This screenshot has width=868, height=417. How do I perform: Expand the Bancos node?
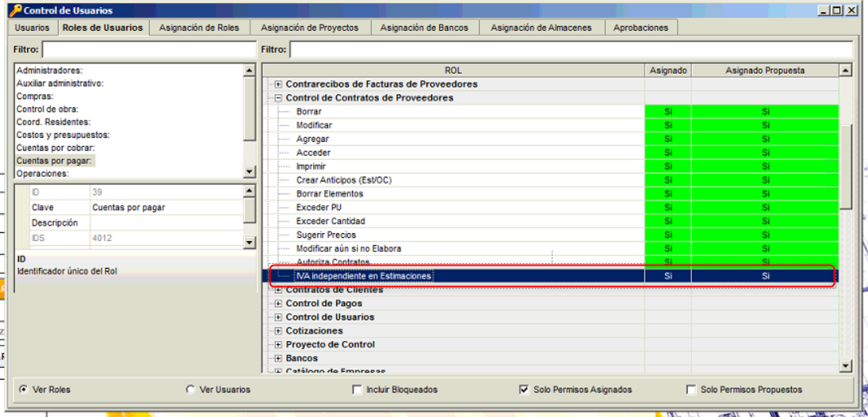(278, 358)
